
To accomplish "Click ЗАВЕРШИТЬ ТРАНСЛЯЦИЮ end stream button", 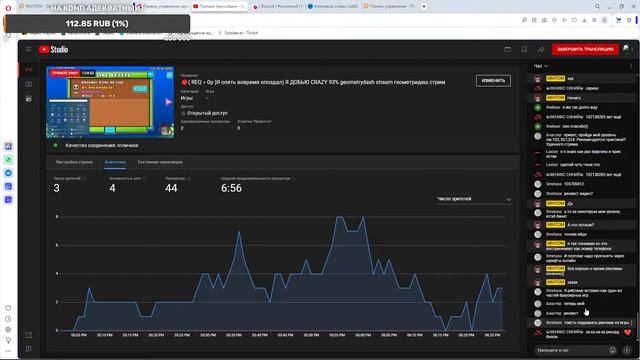I will click(x=585, y=49).
